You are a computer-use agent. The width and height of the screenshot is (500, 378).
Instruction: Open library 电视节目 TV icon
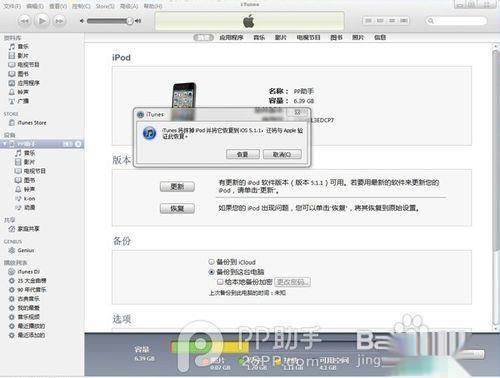[24, 64]
